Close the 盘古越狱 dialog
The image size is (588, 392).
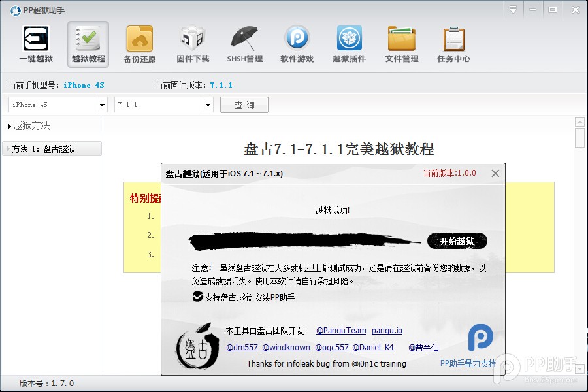coord(495,173)
